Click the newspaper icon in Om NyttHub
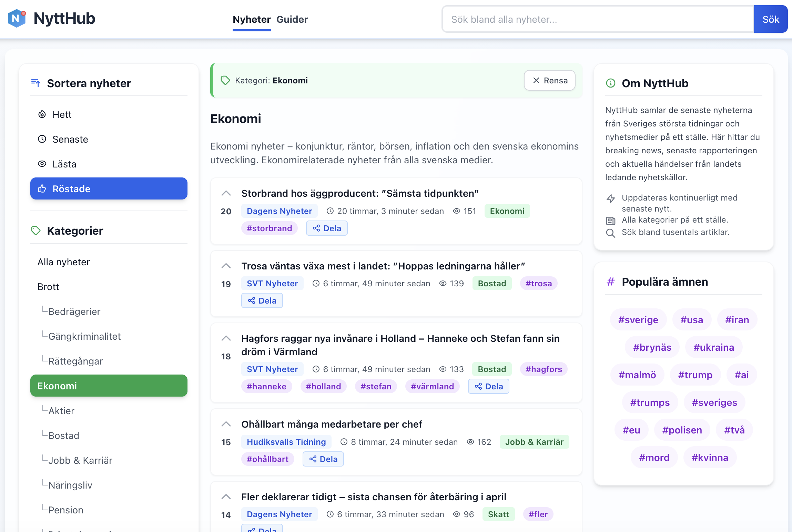Screen dimensions: 792x532 coord(610,221)
